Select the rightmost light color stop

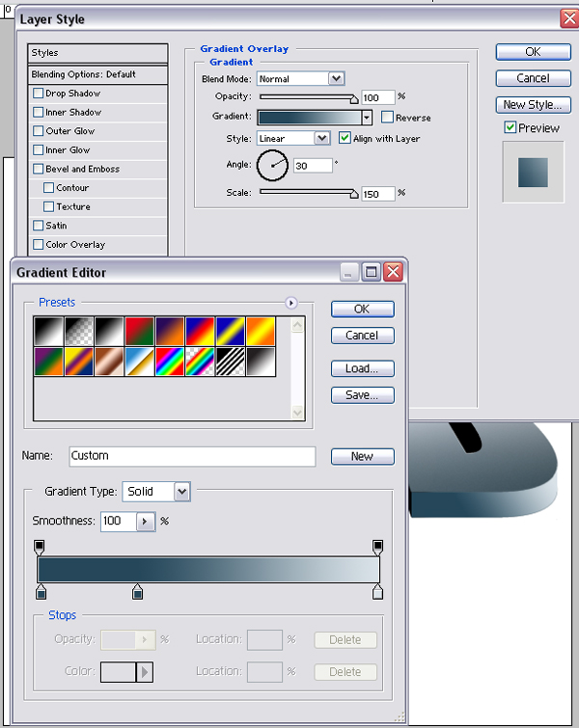377,592
